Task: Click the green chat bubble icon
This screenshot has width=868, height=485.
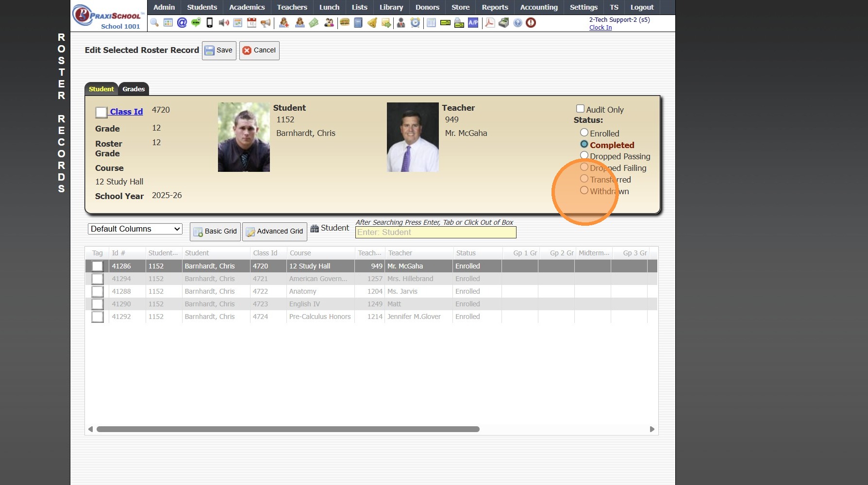Action: (x=196, y=23)
